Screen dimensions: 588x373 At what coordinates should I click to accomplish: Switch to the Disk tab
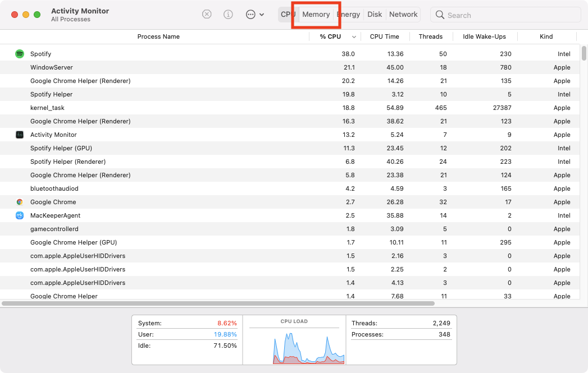(375, 14)
